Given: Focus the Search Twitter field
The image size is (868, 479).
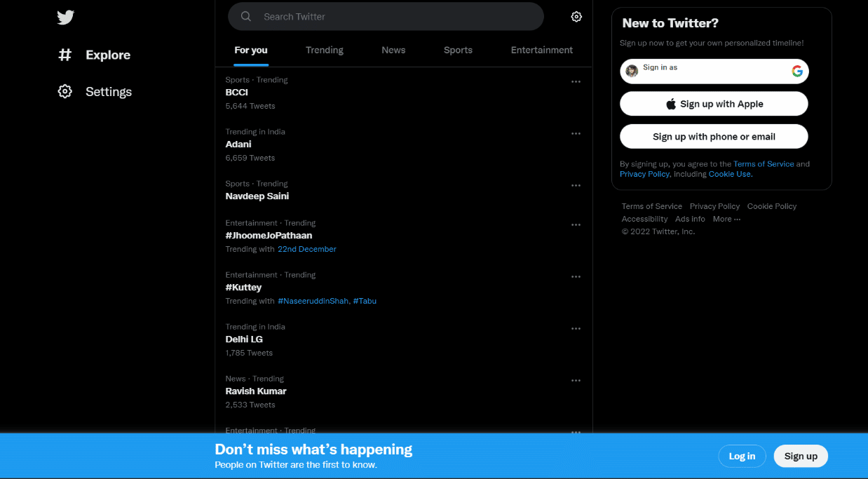Looking at the screenshot, I should click(x=386, y=16).
